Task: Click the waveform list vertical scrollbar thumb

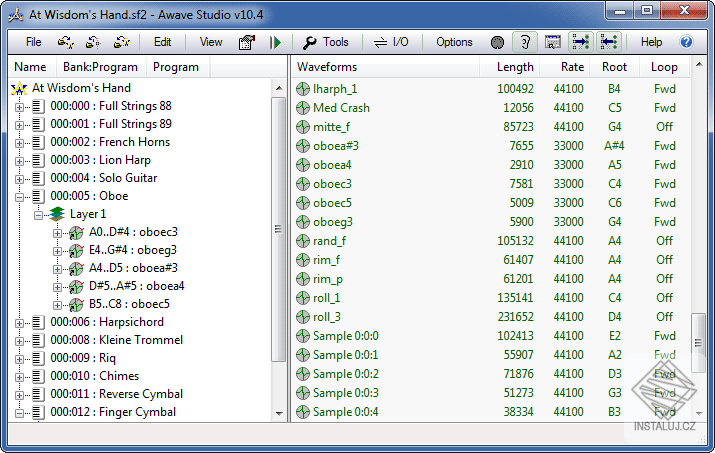Action: pos(698,340)
